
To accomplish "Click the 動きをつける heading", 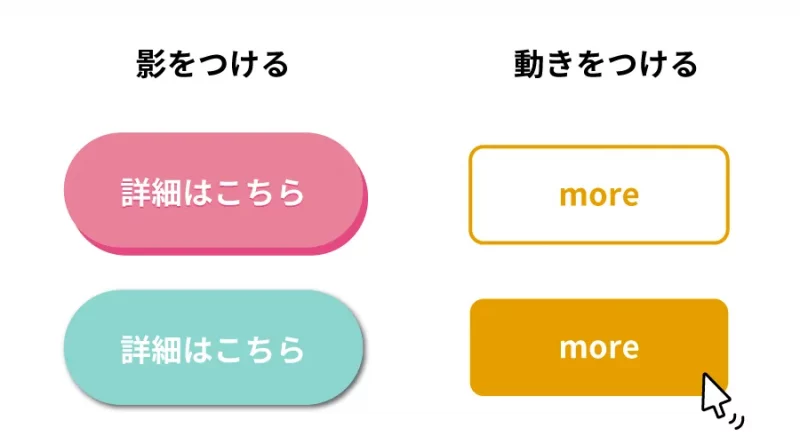I will click(x=605, y=65).
